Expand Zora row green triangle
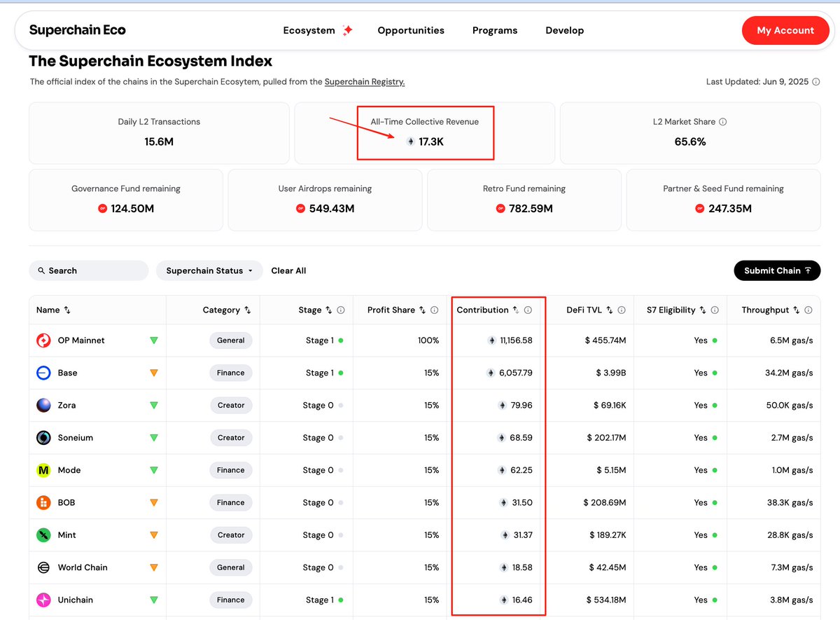This screenshot has width=840, height=620. click(x=154, y=405)
